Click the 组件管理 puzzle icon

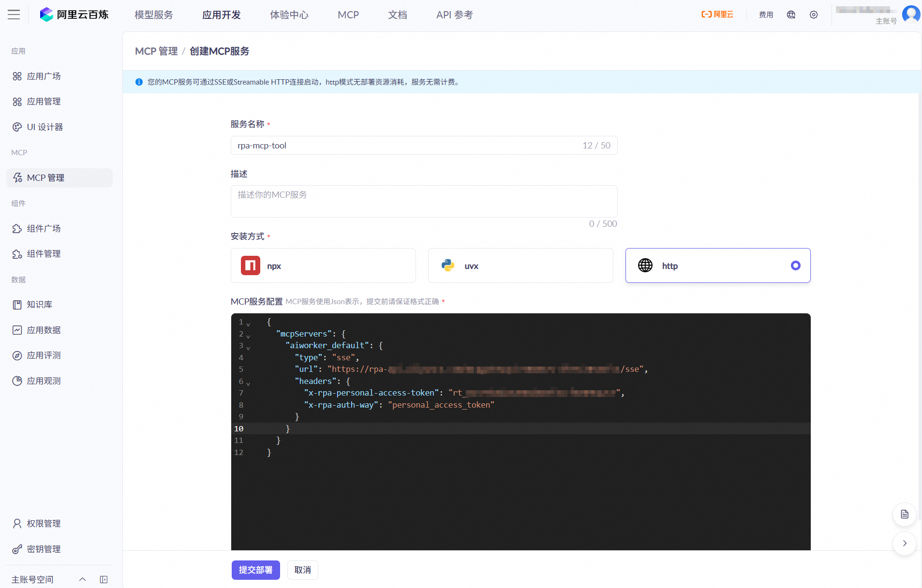pyautogui.click(x=17, y=254)
